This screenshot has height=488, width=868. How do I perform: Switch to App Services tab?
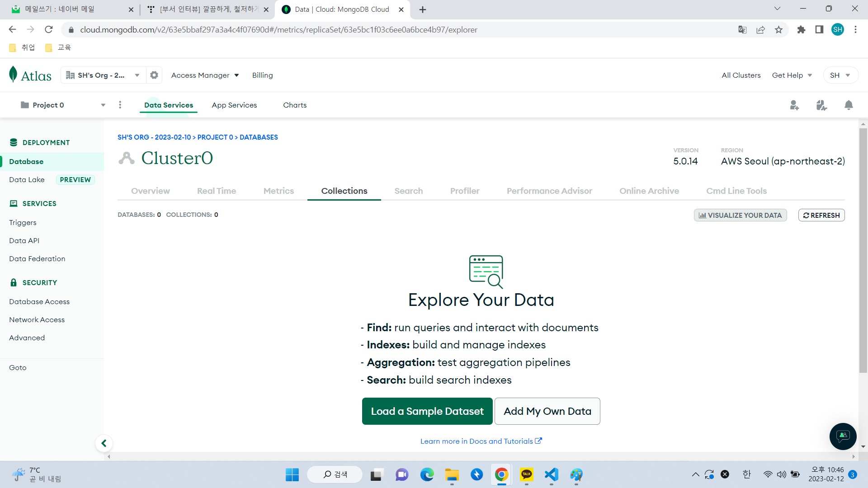tap(234, 105)
